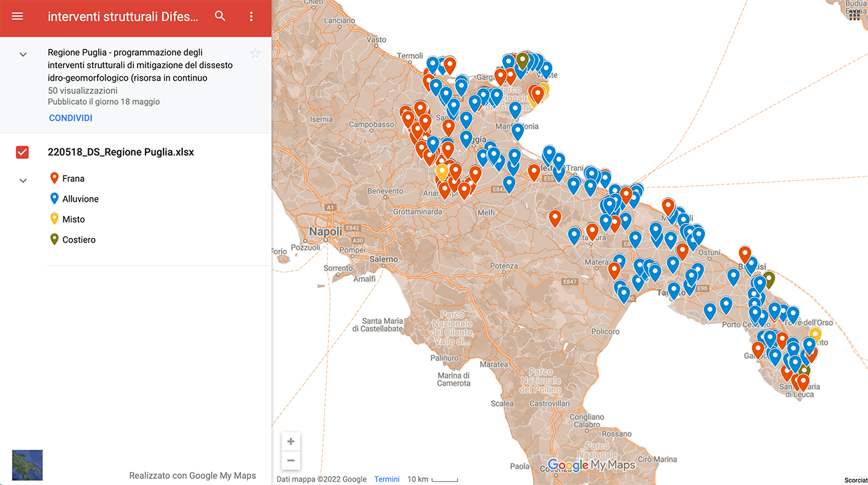Screen dimensions: 868x485
Task: Select Alluvione in the legend
Action: click(80, 199)
